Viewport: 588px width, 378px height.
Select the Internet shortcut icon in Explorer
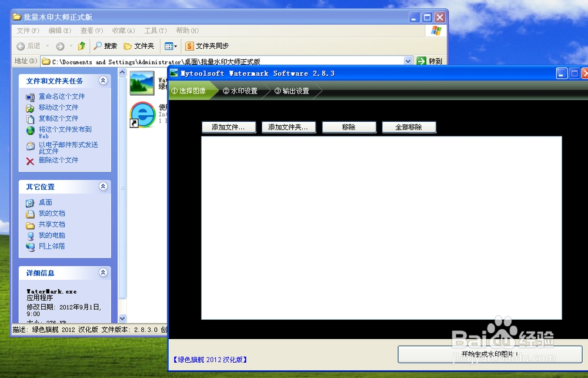142,115
